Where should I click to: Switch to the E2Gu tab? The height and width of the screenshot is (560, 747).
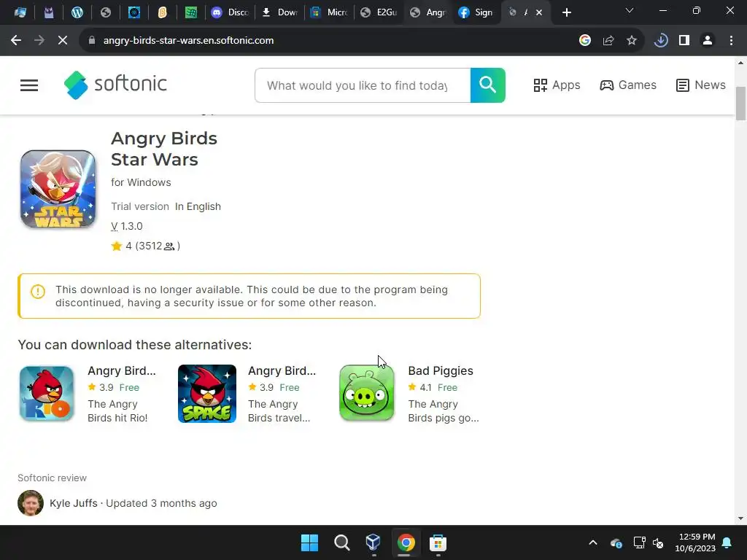click(x=379, y=12)
